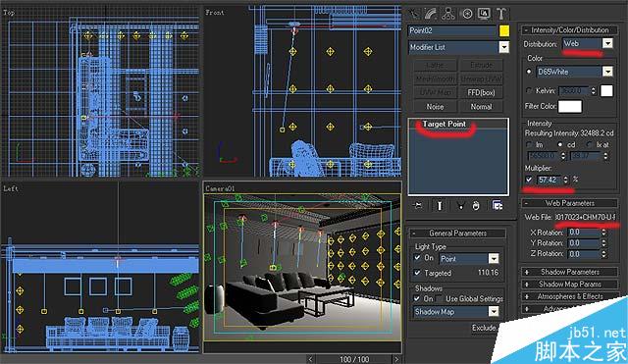The image size is (628, 364).
Task: Choose the lx at intensity radio
Action: coord(589,144)
